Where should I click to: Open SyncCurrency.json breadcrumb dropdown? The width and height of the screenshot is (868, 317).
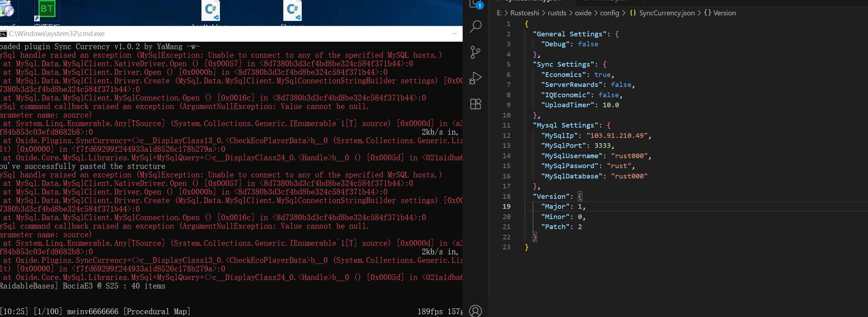tap(667, 13)
